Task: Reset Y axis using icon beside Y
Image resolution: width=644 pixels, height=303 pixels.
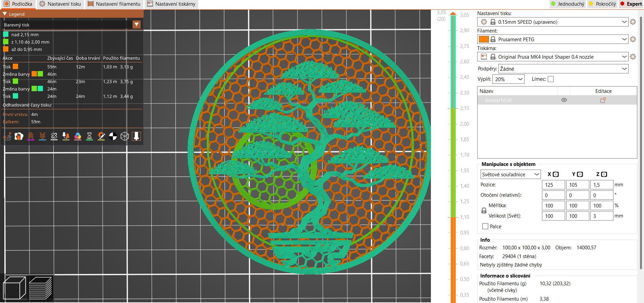Action: (x=580, y=174)
